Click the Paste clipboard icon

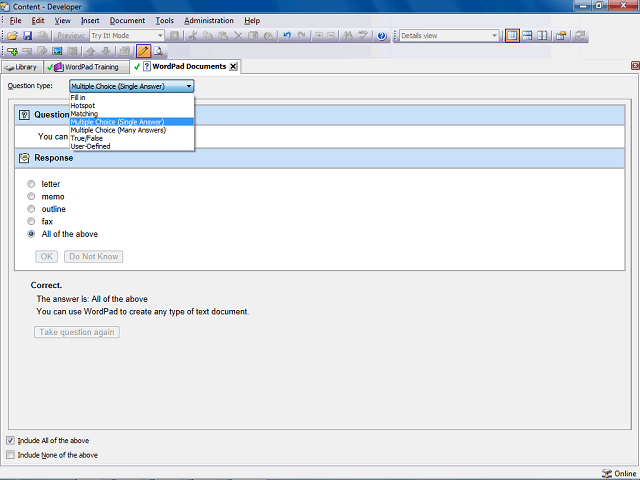[223, 36]
